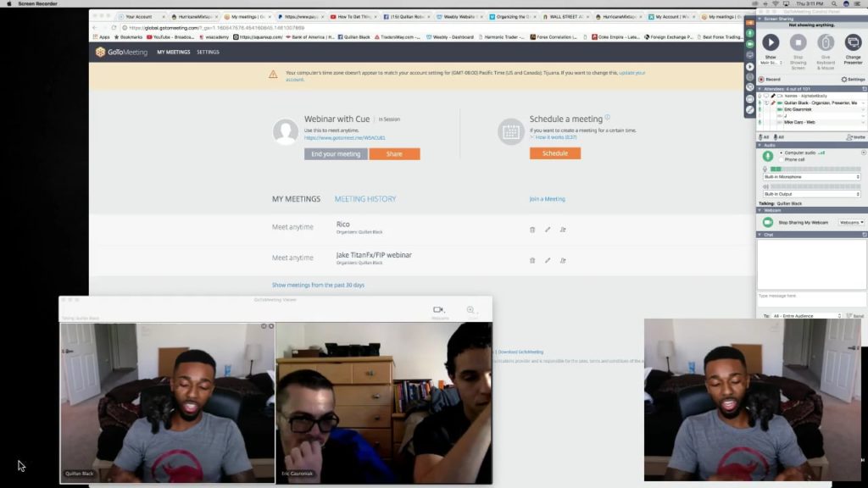
Task: Click the GoToMeeting logo
Action: [x=121, y=52]
